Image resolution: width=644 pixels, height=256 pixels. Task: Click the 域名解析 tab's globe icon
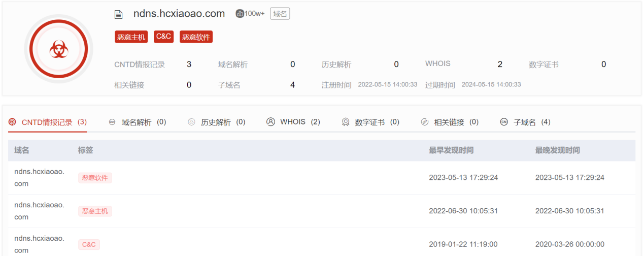112,122
